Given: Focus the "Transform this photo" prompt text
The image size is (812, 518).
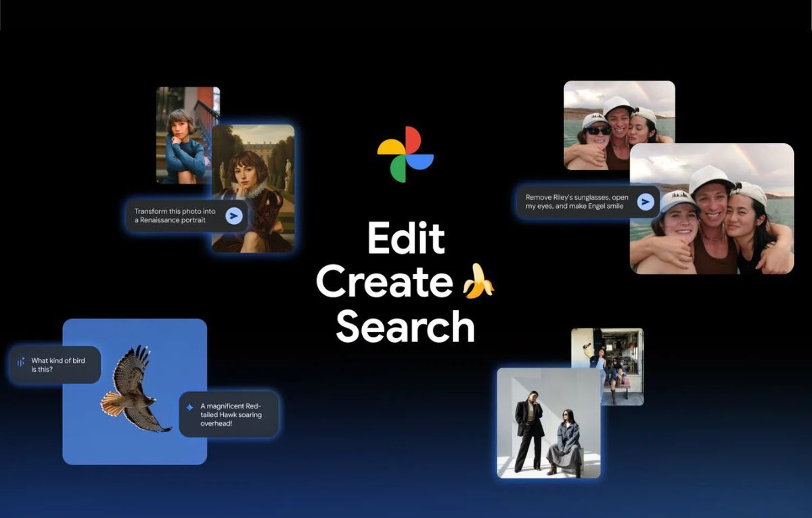Looking at the screenshot, I should [x=175, y=215].
